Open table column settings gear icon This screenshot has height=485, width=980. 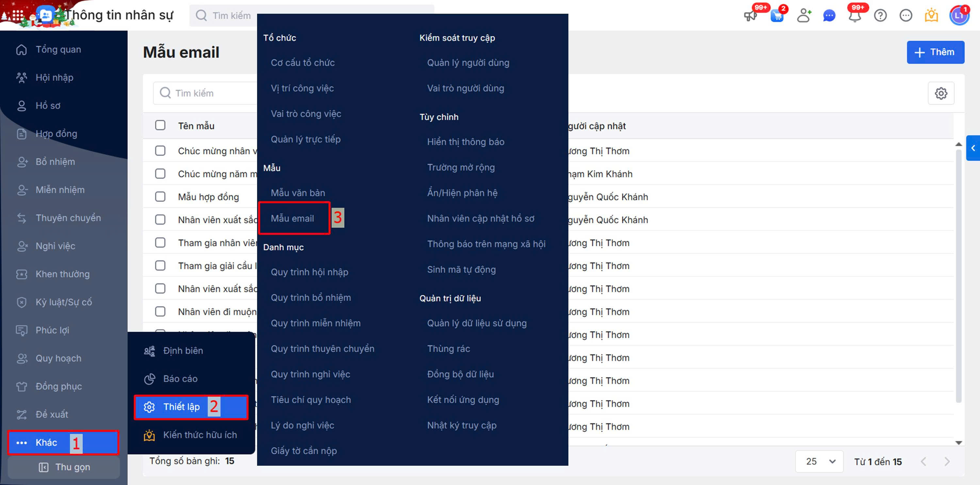941,93
